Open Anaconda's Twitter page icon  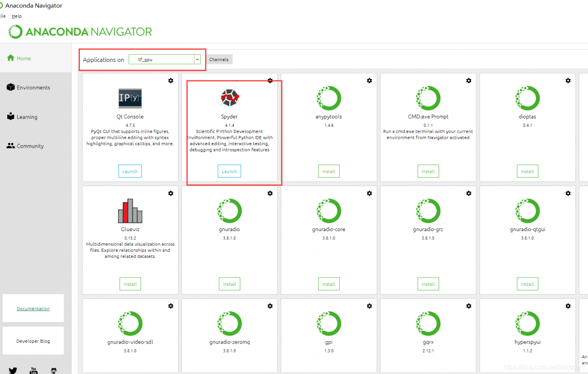pyautogui.click(x=13, y=370)
